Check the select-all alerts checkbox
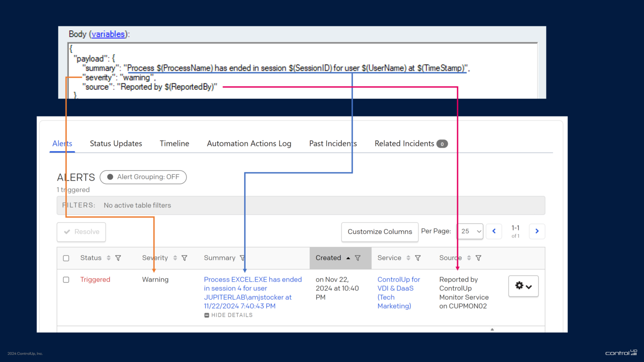The width and height of the screenshot is (644, 362). point(66,258)
